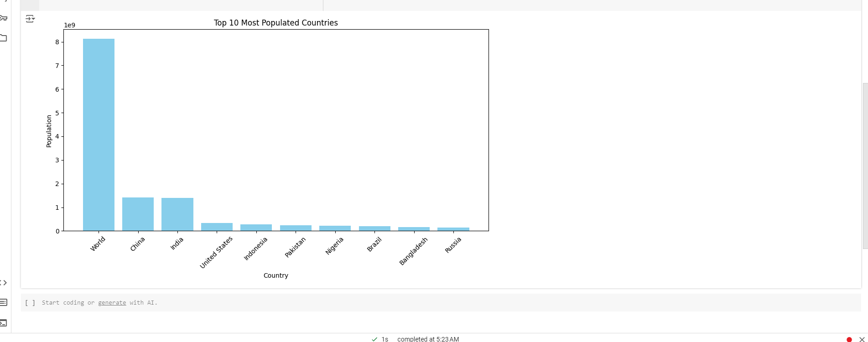Viewport: 868px width, 342px height.
Task: Open the Secrets key icon in sidebar
Action: pos(4,18)
